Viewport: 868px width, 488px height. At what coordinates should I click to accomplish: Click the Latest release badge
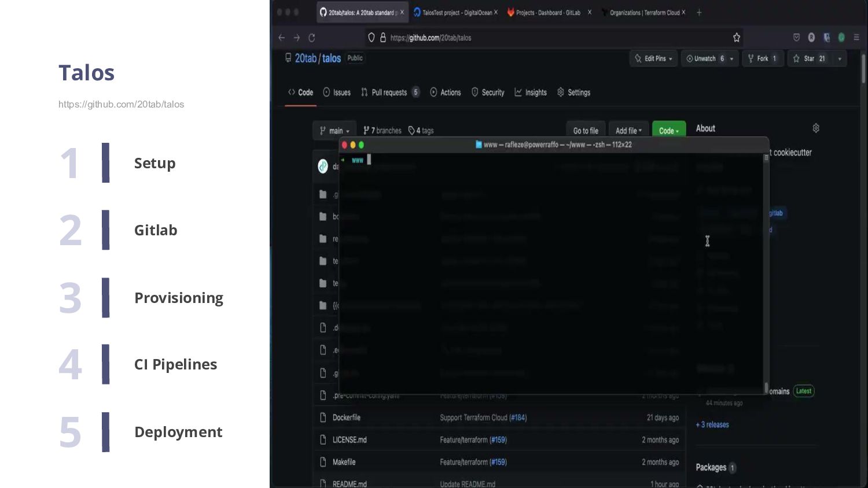click(x=804, y=391)
